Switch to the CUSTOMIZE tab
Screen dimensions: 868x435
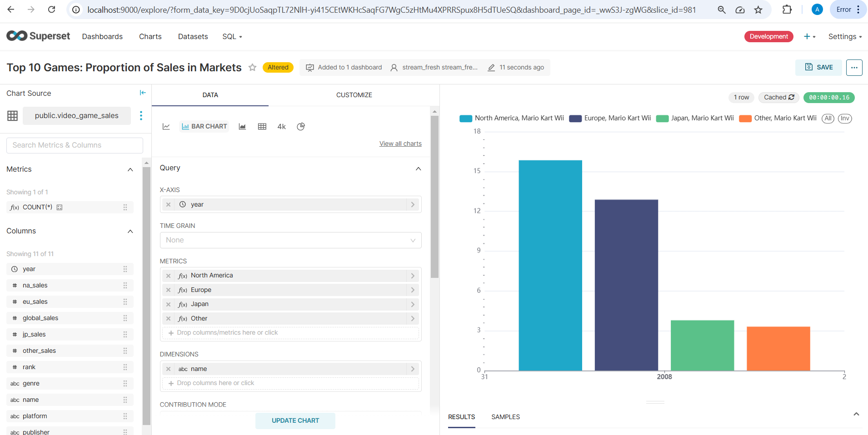coord(354,95)
